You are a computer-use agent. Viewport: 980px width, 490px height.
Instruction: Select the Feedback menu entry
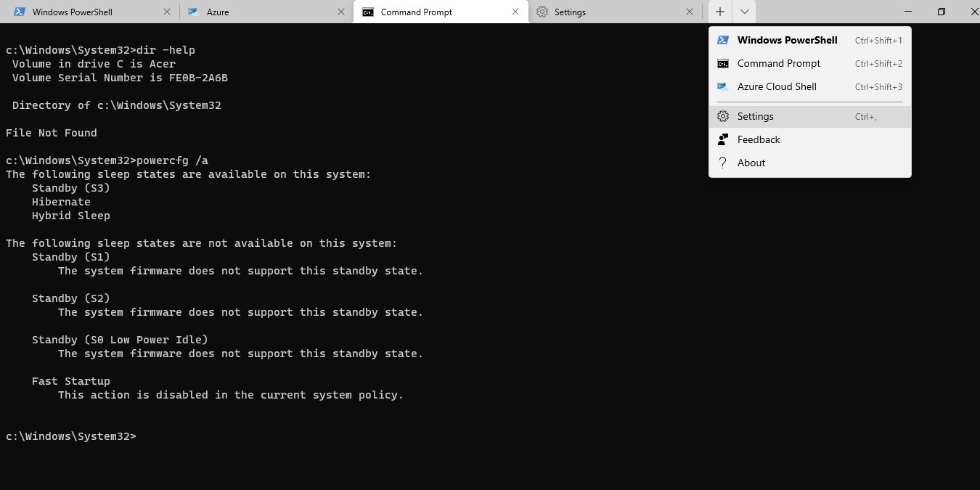759,139
